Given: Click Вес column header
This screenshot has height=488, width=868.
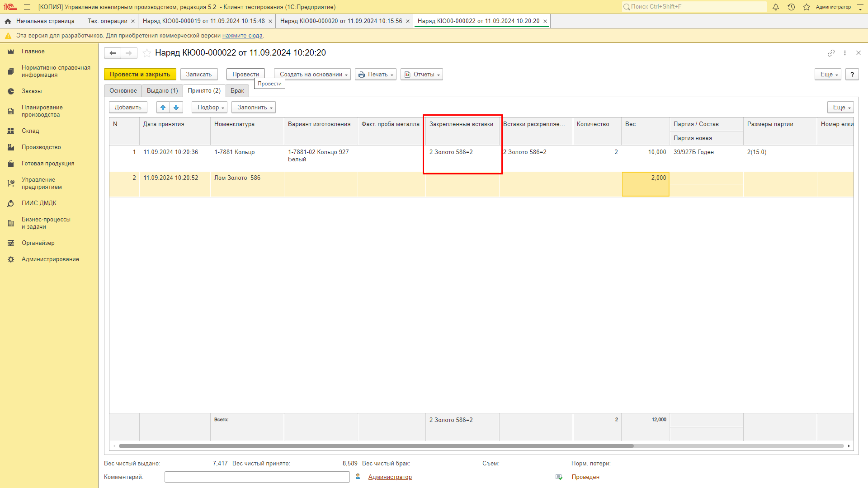Looking at the screenshot, I should [645, 131].
